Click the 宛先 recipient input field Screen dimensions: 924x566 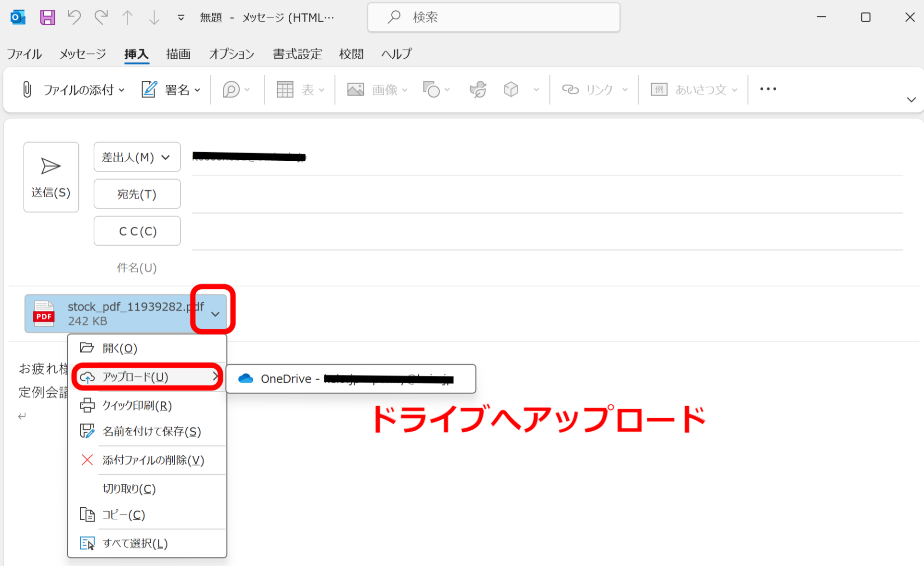coord(547,195)
